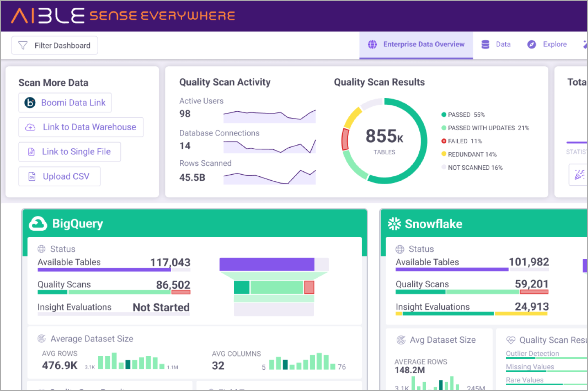
Task: Click Snowflake Insight Evaluations value 24,913
Action: pos(531,307)
